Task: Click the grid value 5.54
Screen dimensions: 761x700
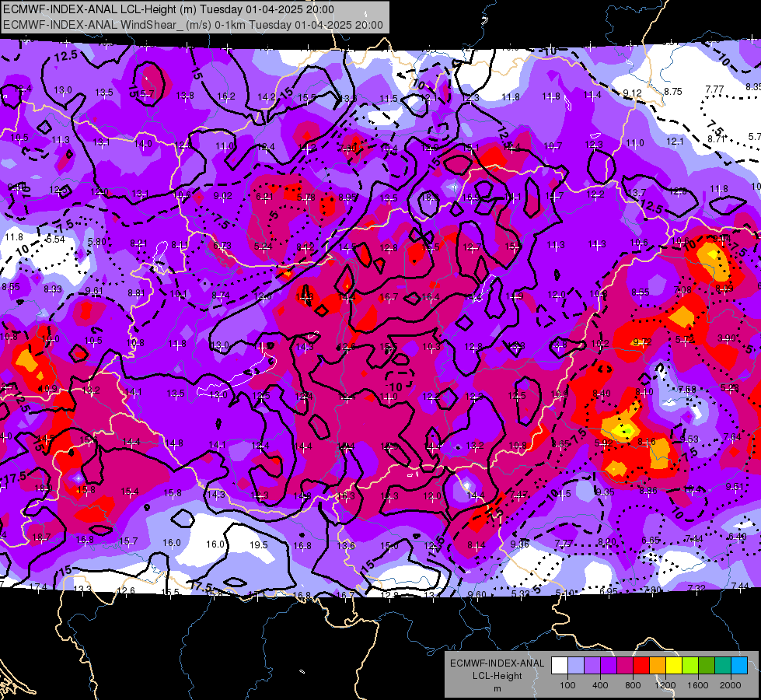Action: pos(56,239)
